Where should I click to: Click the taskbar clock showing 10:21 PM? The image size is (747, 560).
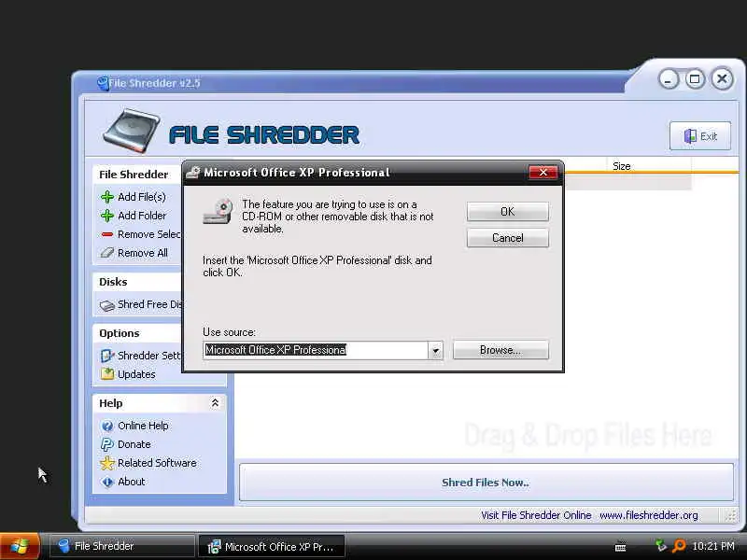[713, 546]
